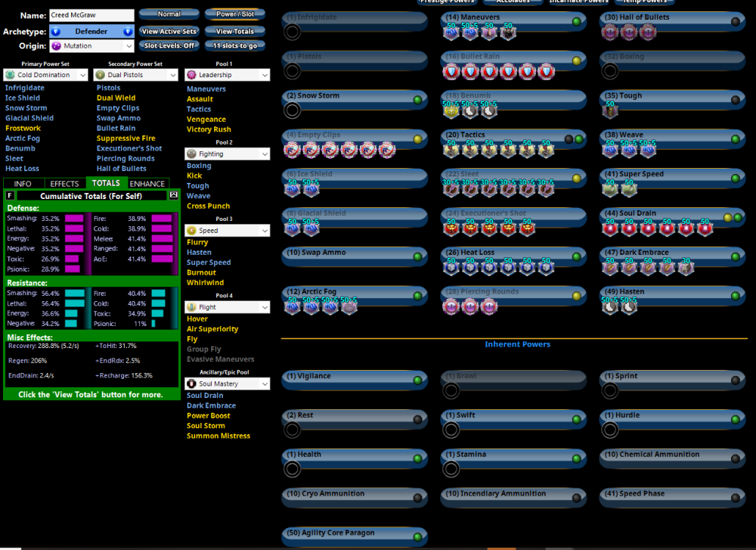Viewport: 756px width, 550px height.
Task: Click the F icon beside Cumulative Totals
Action: (x=11, y=196)
